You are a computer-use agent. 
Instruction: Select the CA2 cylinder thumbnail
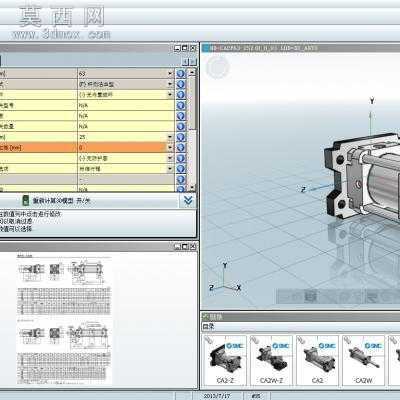point(317,361)
